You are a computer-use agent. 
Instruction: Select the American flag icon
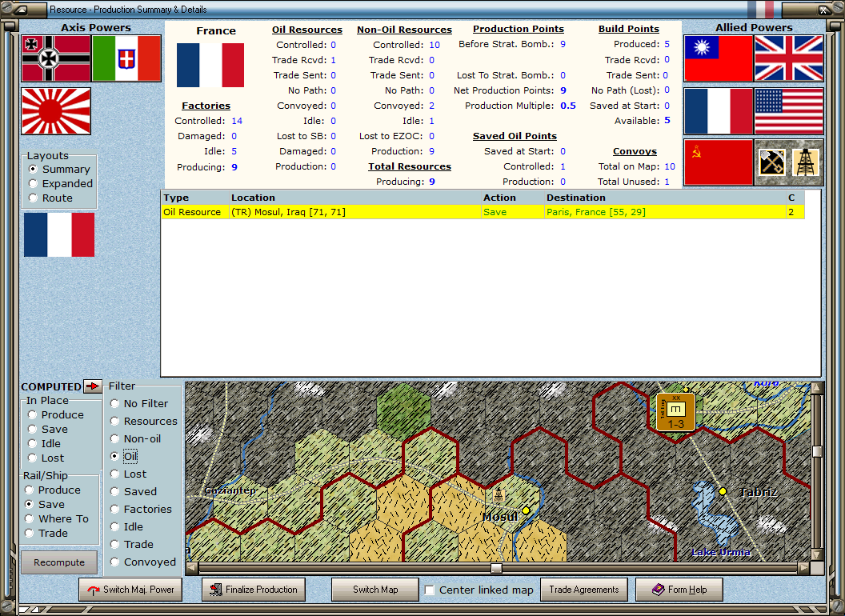coord(789,110)
